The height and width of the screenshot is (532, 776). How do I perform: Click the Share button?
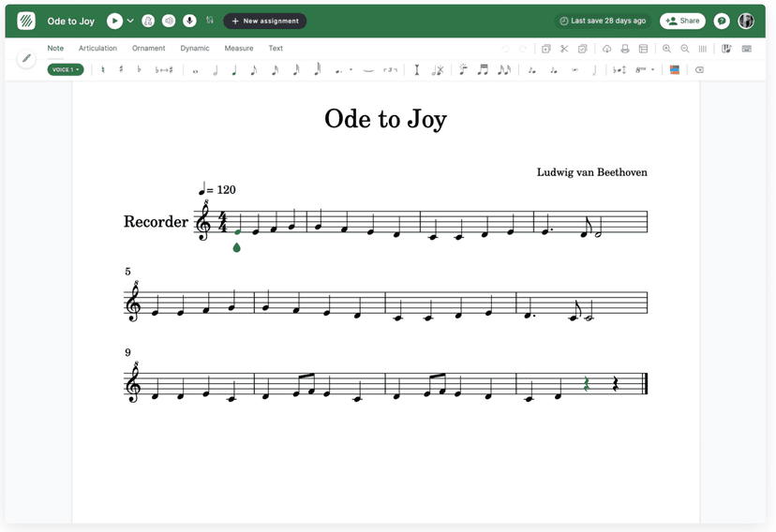coord(682,21)
